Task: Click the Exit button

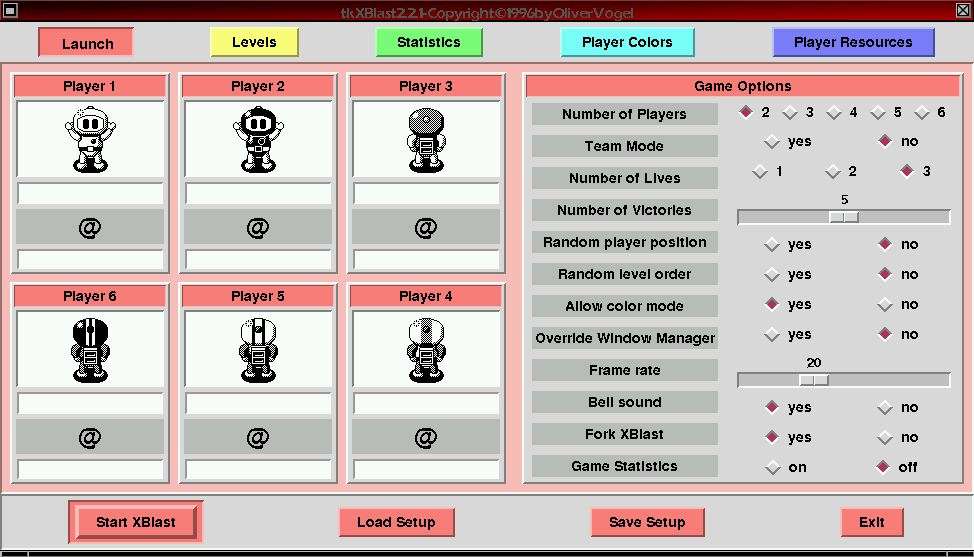Action: click(x=872, y=522)
